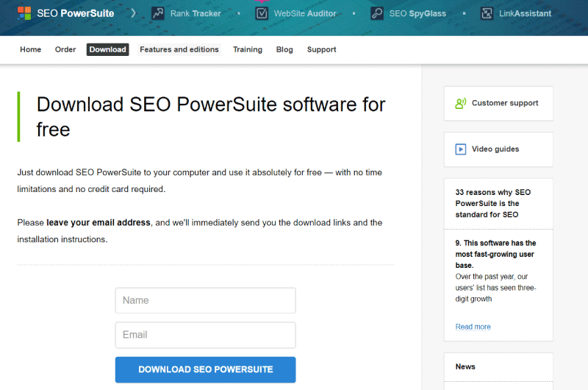Open the SEO PowerSuite brand link

[x=76, y=13]
